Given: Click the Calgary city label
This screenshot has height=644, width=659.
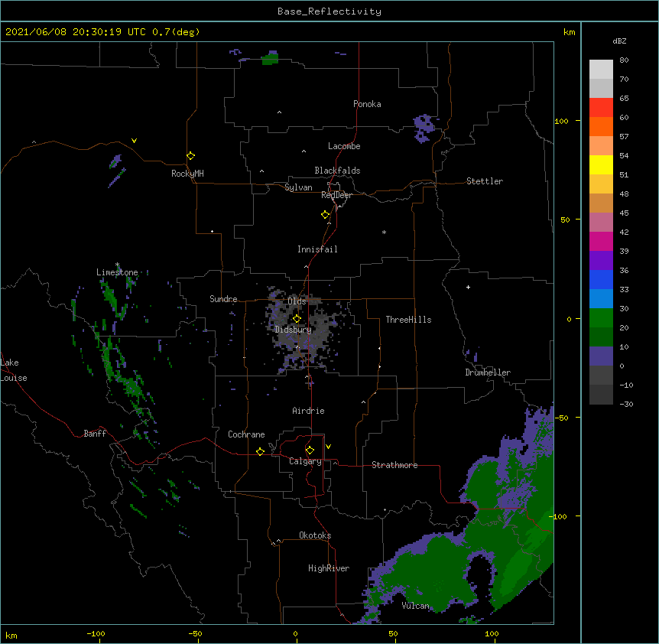Looking at the screenshot, I should click(305, 461).
